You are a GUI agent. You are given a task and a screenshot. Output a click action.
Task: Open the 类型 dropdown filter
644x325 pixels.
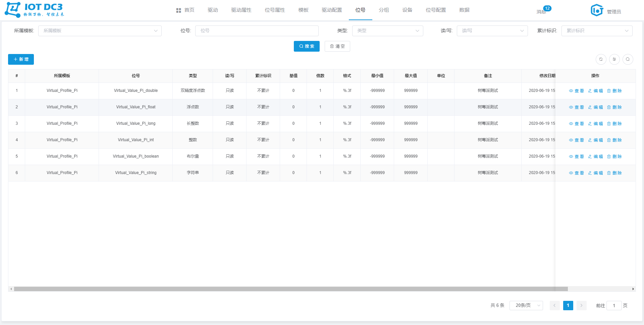tap(387, 31)
